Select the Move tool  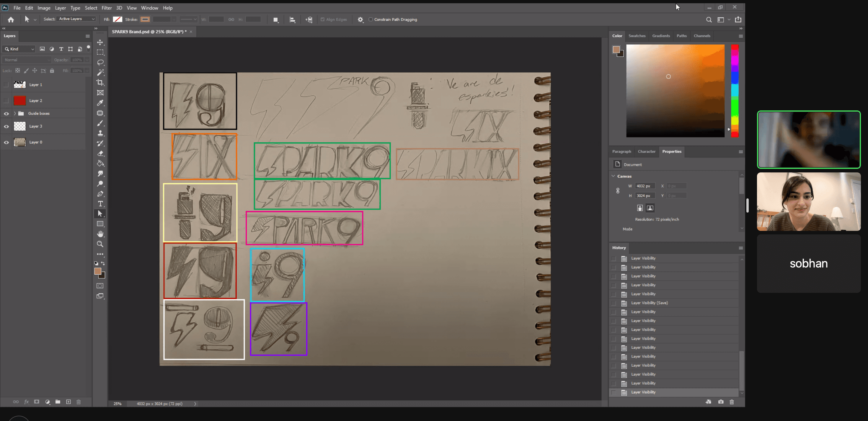pyautogui.click(x=100, y=43)
